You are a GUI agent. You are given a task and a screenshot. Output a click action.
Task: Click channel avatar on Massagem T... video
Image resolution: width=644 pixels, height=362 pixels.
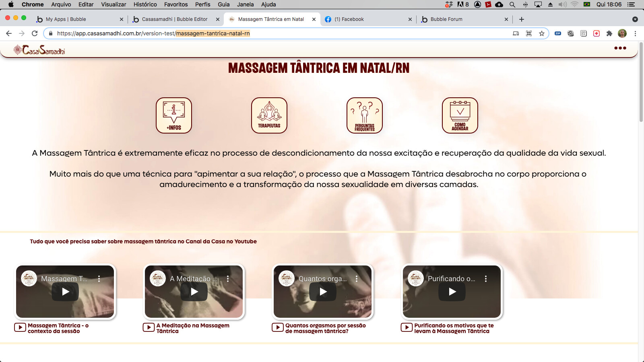[x=29, y=278]
